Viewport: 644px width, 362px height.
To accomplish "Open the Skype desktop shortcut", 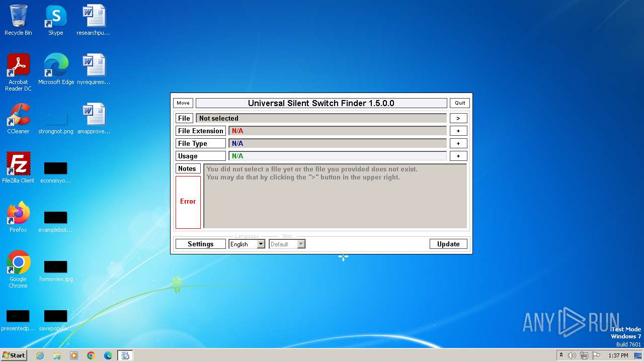I will (55, 20).
